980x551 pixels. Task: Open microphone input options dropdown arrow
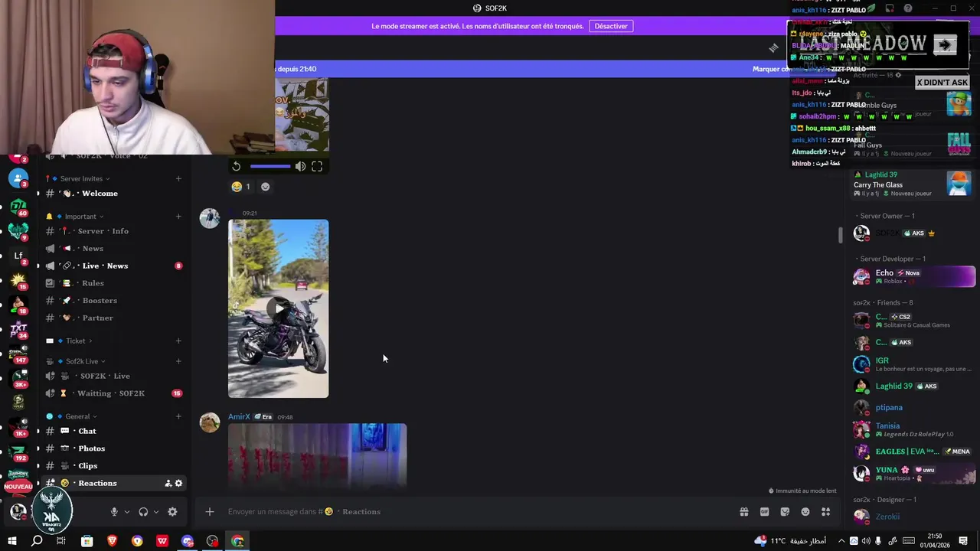(x=127, y=512)
